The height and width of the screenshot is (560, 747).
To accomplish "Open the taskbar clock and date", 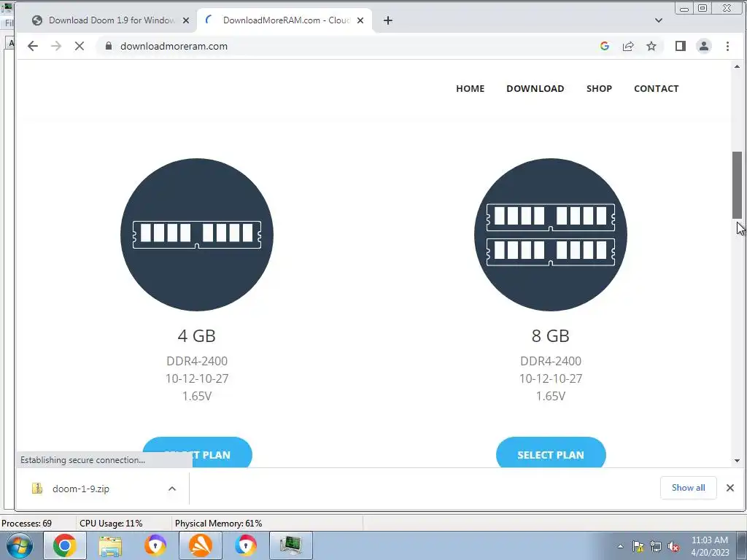I will click(710, 546).
